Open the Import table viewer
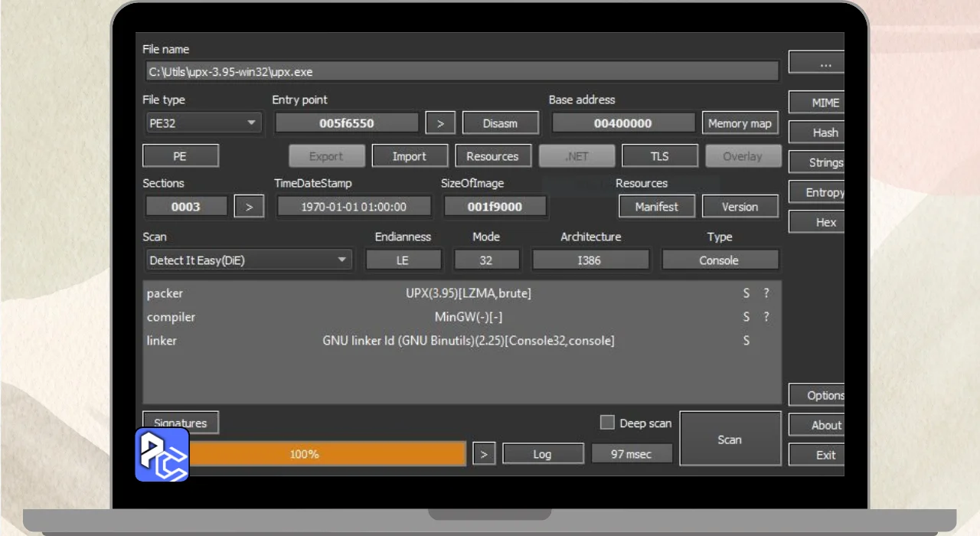This screenshot has width=980, height=536. (410, 156)
